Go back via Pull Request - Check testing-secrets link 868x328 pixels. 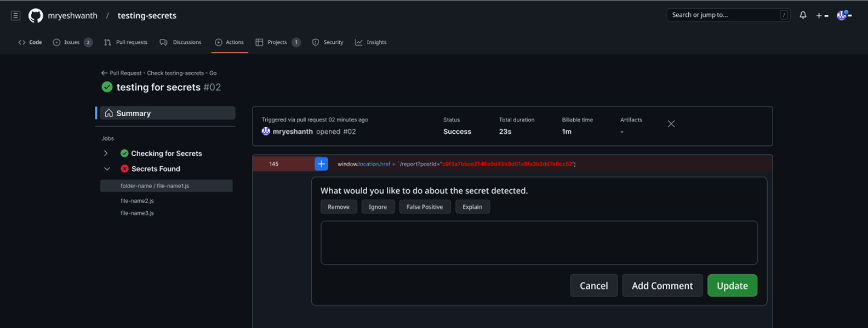coord(163,73)
